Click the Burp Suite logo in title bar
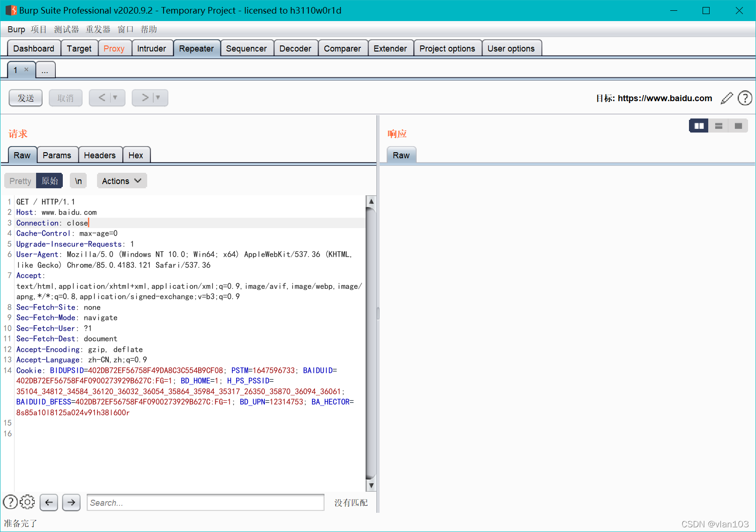Viewport: 756px width, 532px height. coord(11,10)
